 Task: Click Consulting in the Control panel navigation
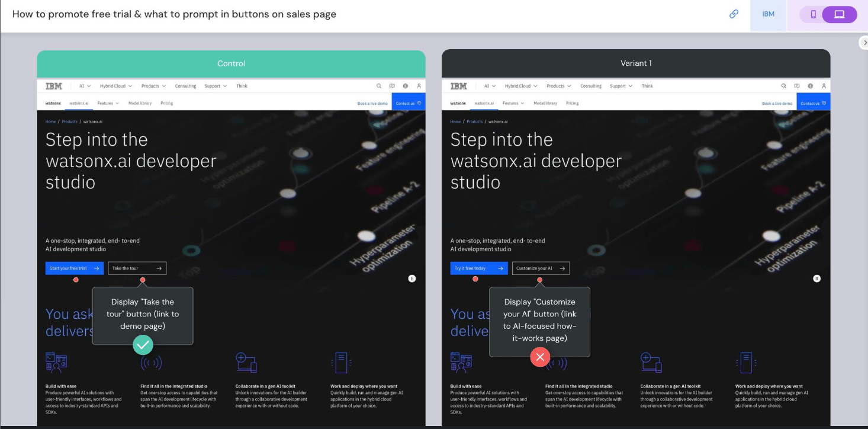[185, 86]
